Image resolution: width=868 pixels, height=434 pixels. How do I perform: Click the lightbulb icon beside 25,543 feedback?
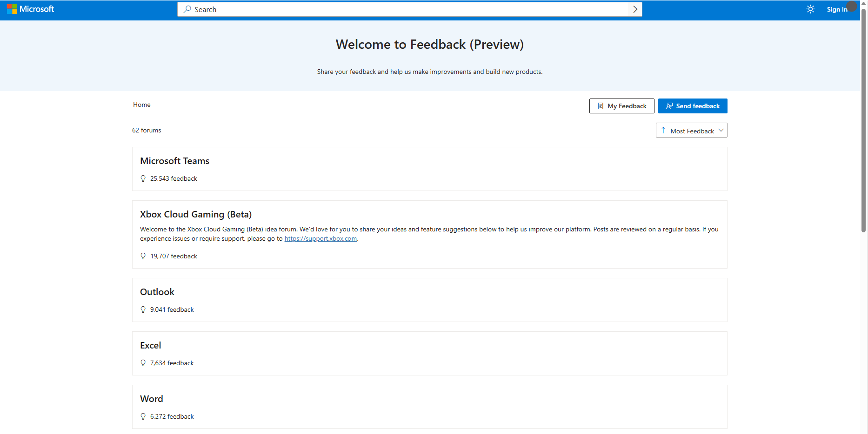(x=143, y=178)
